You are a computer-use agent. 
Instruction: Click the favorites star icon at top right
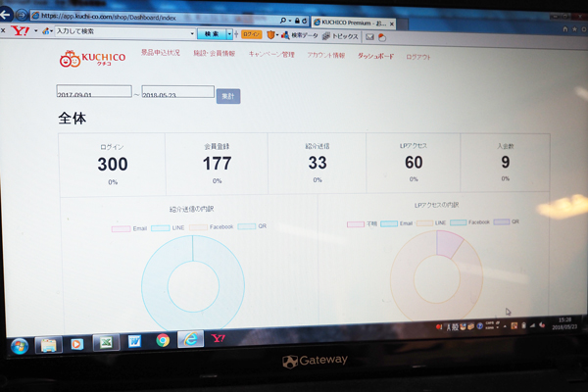pyautogui.click(x=574, y=28)
